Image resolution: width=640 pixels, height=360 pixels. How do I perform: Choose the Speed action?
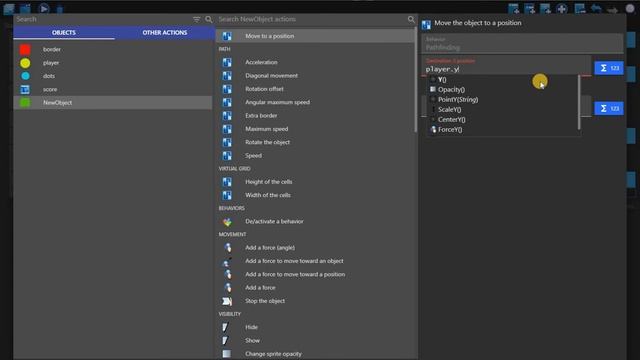(315, 156)
